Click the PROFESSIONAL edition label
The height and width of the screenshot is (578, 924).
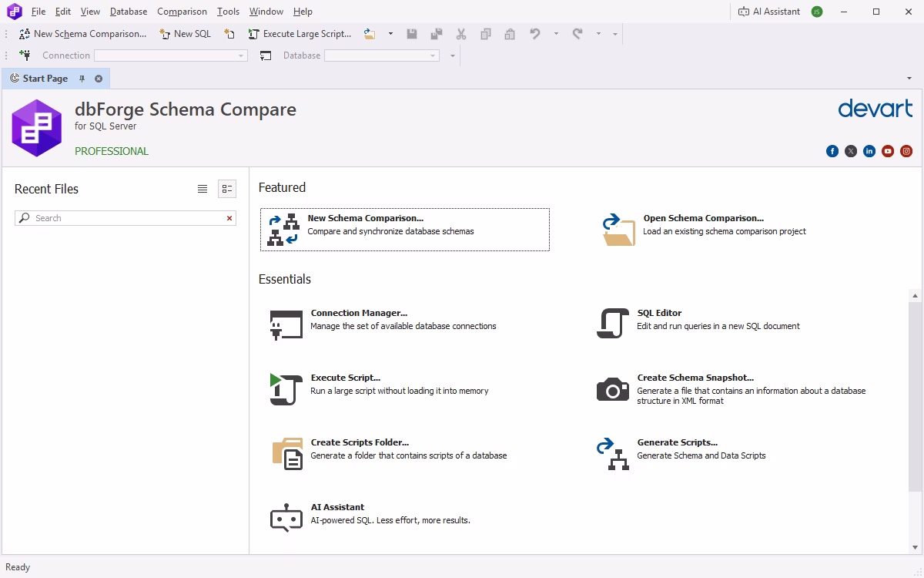[x=112, y=151]
